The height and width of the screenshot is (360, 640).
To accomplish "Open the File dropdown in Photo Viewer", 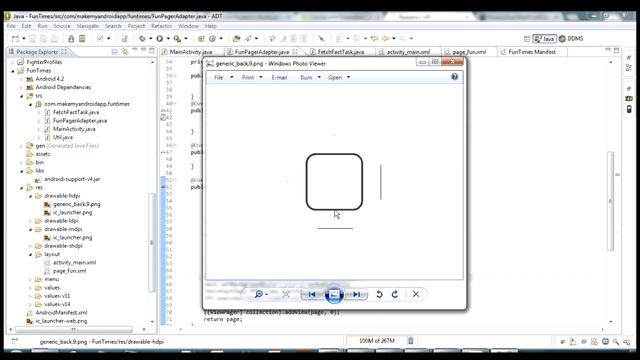I will 224,78.
